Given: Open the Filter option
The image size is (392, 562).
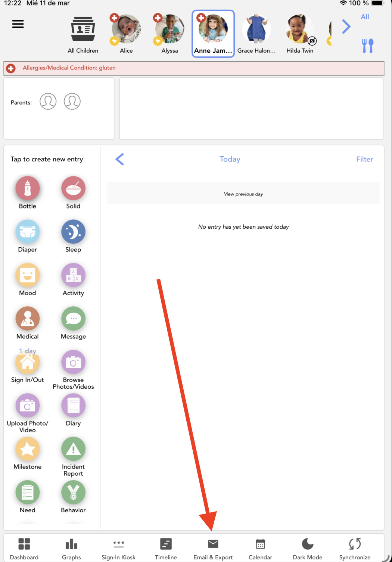Looking at the screenshot, I should point(364,159).
